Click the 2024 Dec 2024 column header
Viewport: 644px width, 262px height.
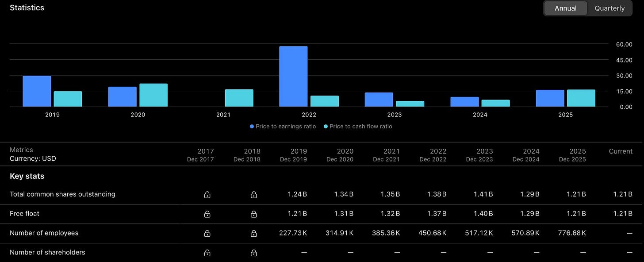click(x=526, y=155)
